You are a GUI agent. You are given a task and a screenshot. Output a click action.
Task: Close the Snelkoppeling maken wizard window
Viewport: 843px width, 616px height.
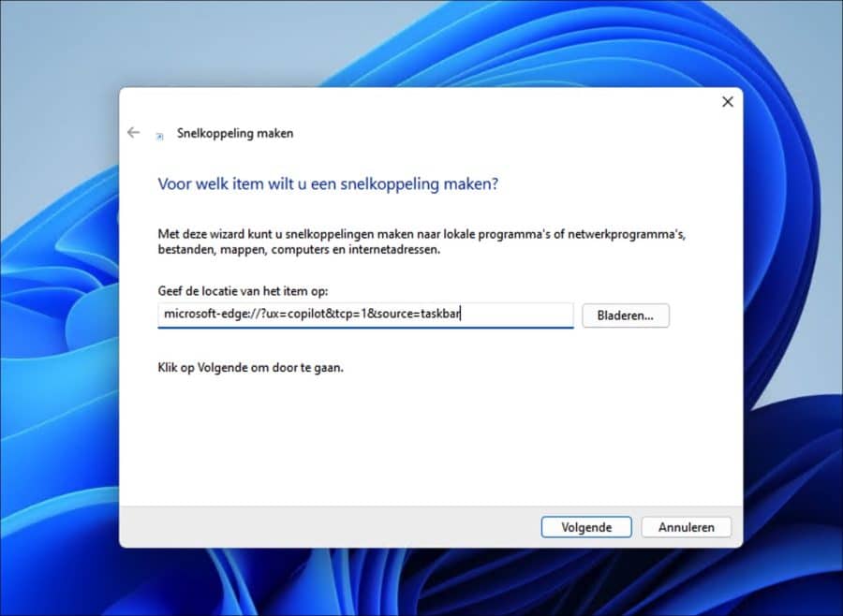(x=728, y=102)
